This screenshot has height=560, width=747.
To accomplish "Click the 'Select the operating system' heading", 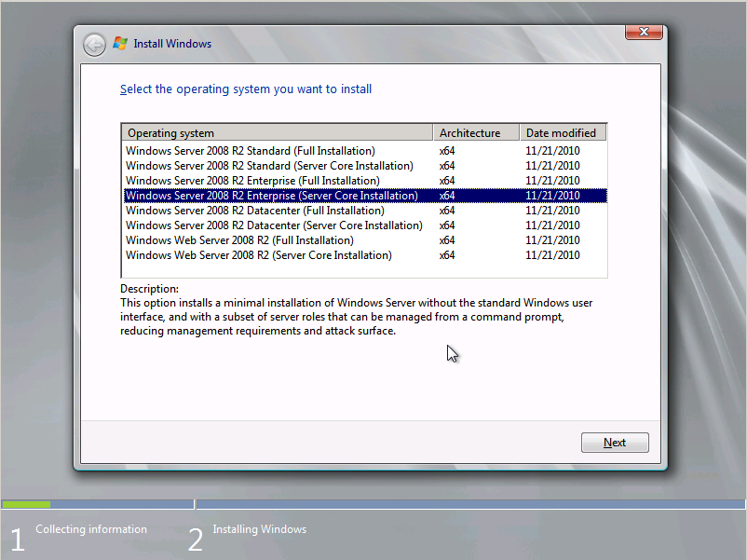I will coord(246,89).
